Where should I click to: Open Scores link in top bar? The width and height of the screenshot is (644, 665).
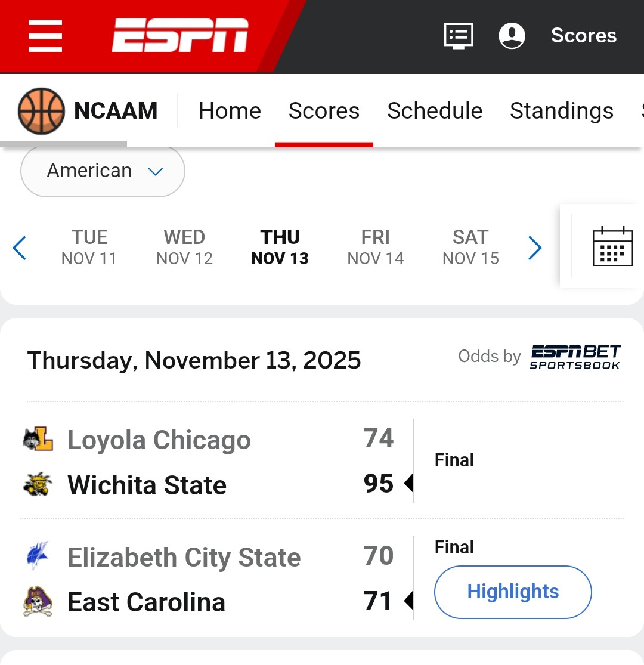coord(583,35)
